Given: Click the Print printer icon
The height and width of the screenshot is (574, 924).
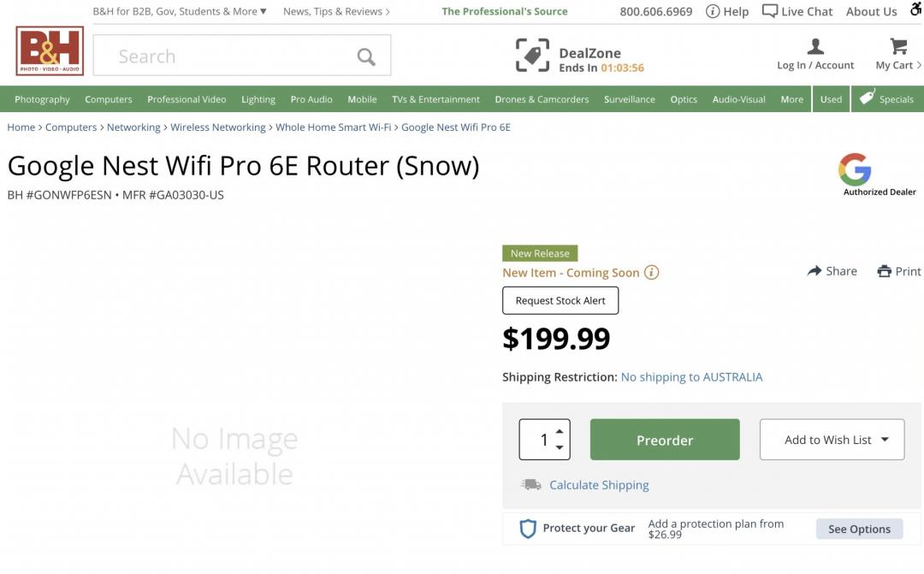Looking at the screenshot, I should 885,271.
